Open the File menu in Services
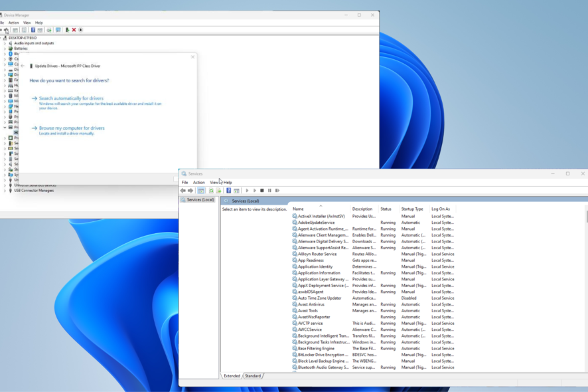 coord(185,183)
